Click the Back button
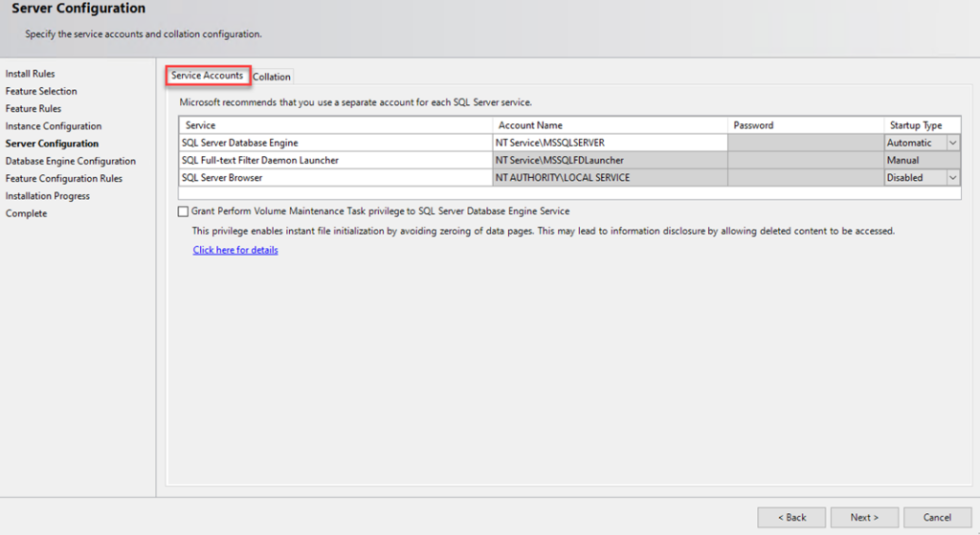The image size is (980, 535). coord(791,518)
